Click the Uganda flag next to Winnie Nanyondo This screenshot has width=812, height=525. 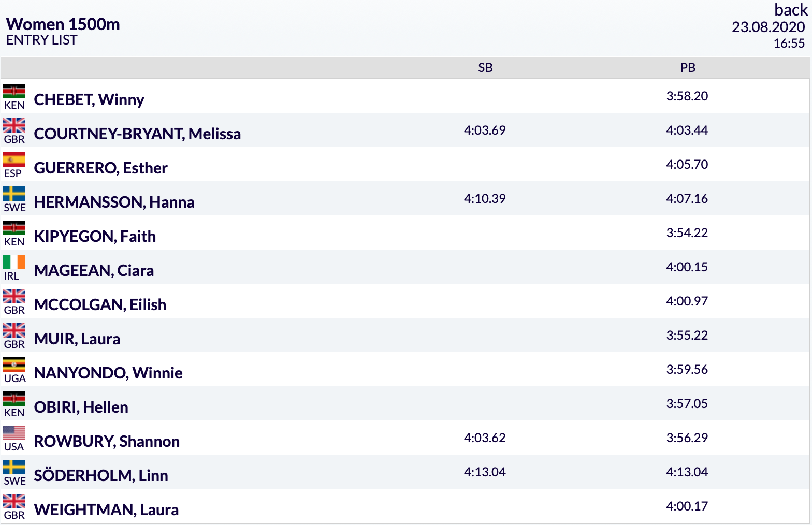(x=14, y=364)
